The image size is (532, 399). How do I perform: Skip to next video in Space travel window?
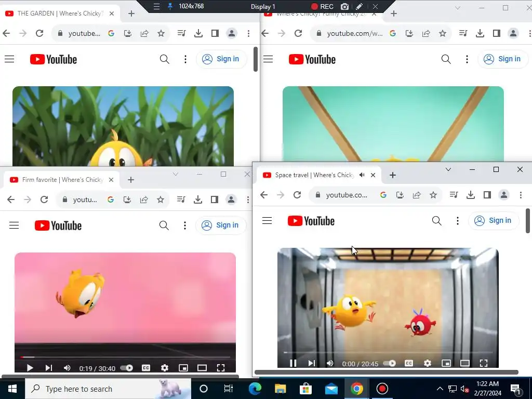pos(312,363)
